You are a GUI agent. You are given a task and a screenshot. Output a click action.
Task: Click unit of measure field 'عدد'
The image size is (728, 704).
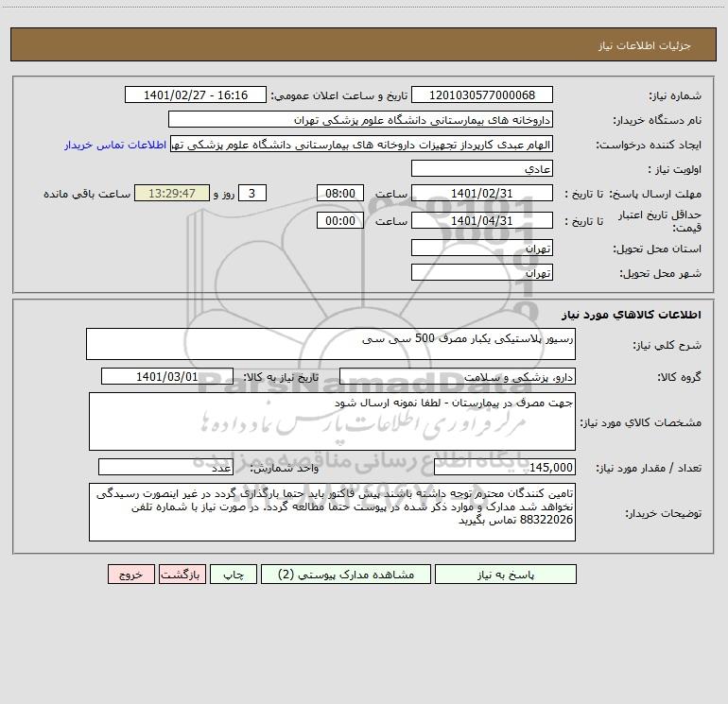point(165,467)
